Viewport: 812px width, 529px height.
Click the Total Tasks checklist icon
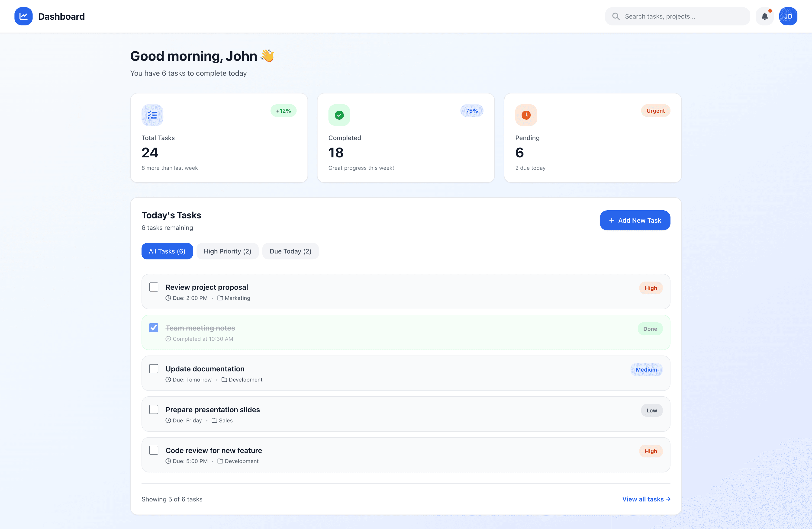coord(152,115)
